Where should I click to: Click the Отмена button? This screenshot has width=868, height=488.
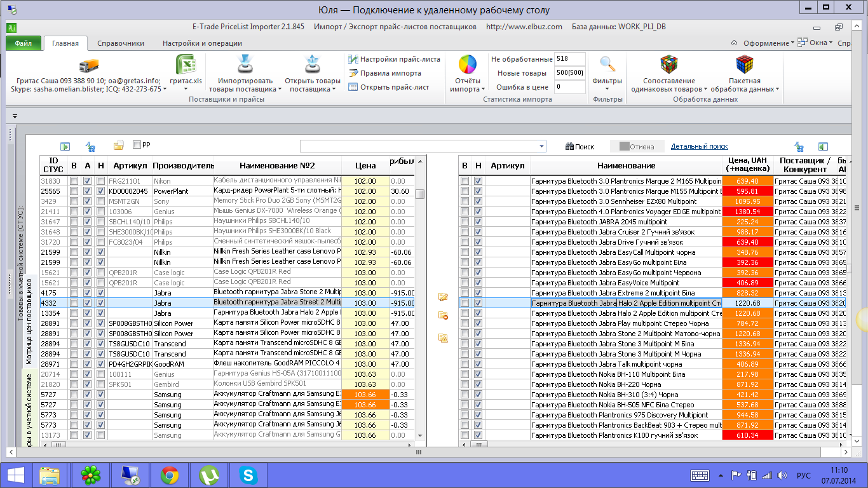pos(637,147)
